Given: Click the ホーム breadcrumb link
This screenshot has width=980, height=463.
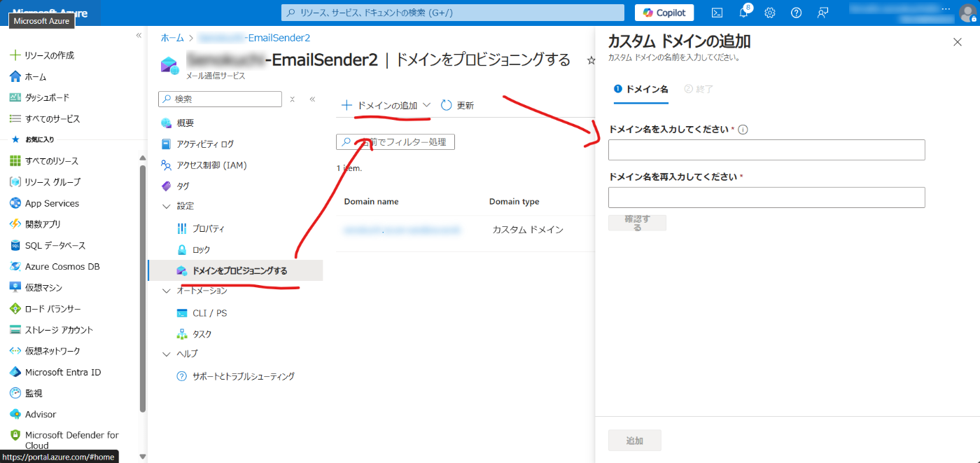Looking at the screenshot, I should [172, 38].
